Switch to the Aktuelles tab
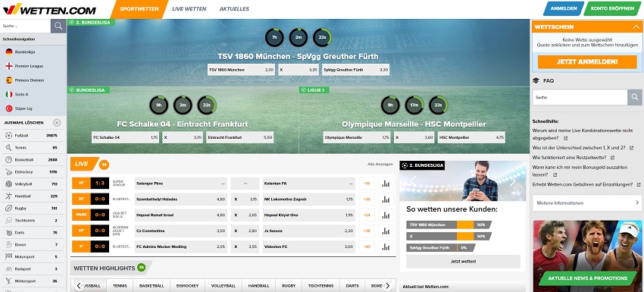The image size is (644, 292). (234, 9)
